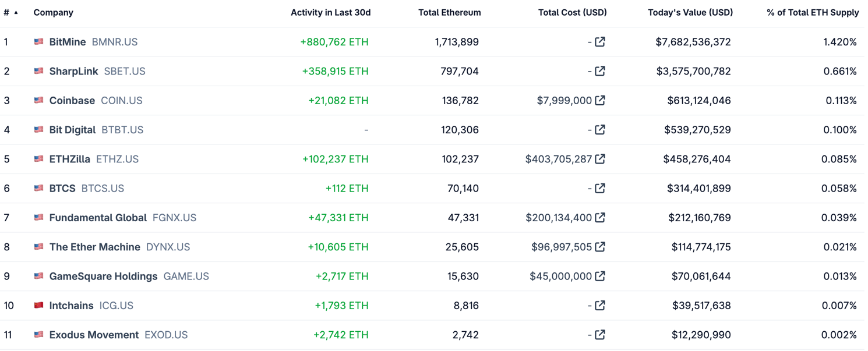Sort by % of Total ETH Supply header

coord(813,12)
